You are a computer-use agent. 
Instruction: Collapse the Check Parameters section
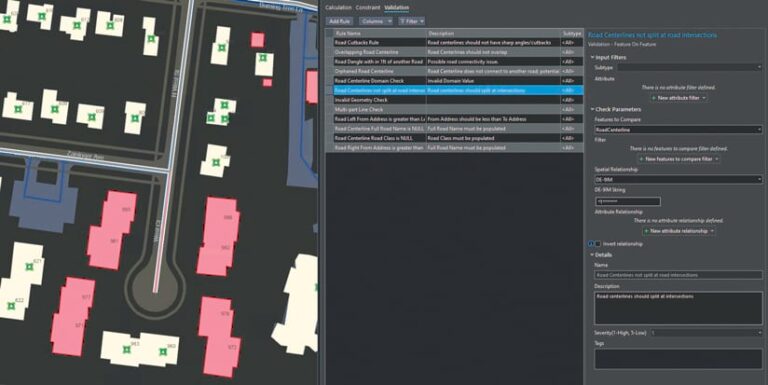(592, 109)
